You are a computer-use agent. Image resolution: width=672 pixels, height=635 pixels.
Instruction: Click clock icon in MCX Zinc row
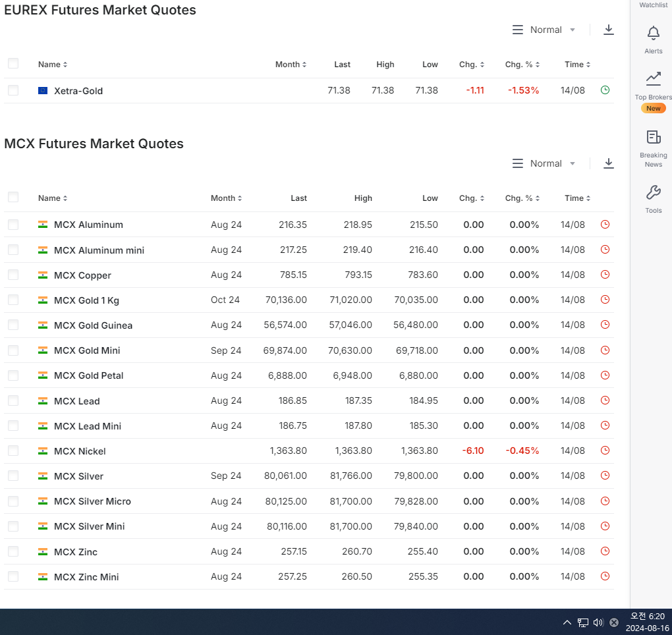[x=605, y=551]
